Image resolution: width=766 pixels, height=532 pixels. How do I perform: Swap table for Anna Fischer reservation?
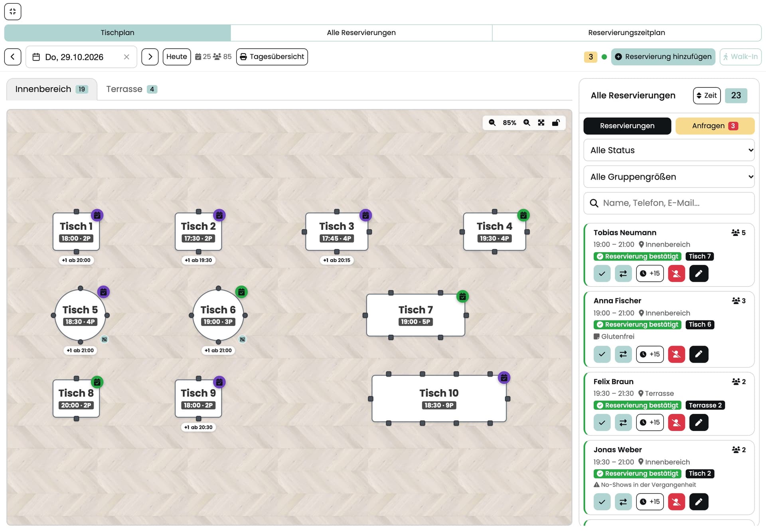click(623, 354)
